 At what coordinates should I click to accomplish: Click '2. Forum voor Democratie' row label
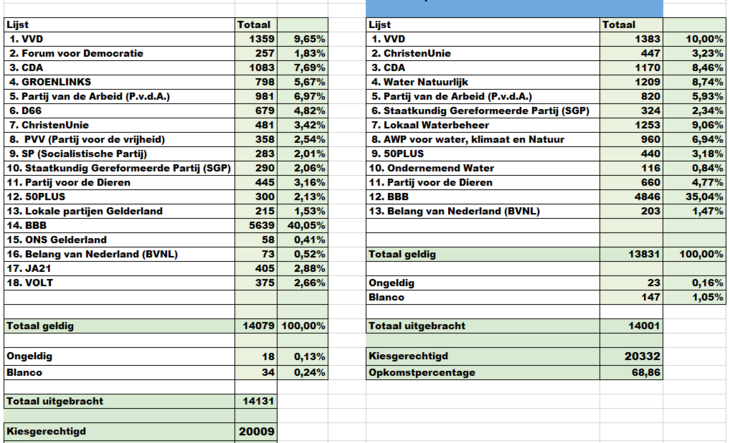119,54
